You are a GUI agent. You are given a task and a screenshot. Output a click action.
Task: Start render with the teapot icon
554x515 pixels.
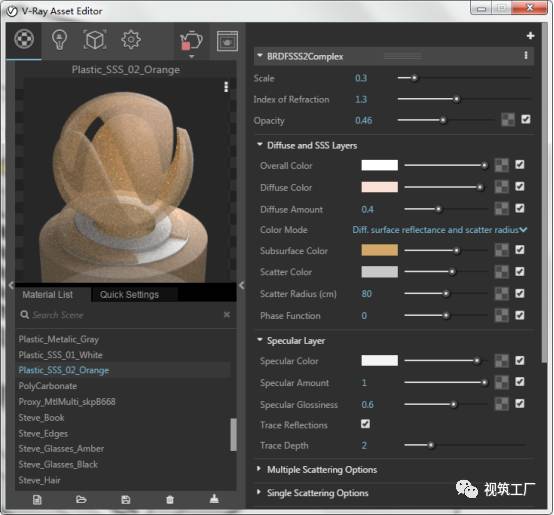191,41
